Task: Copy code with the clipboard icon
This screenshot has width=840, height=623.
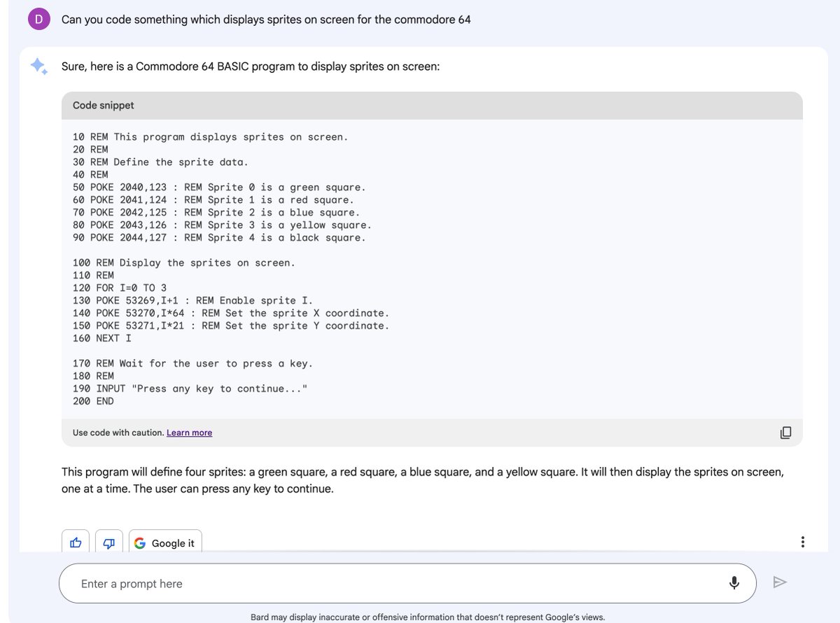Action: tap(785, 433)
